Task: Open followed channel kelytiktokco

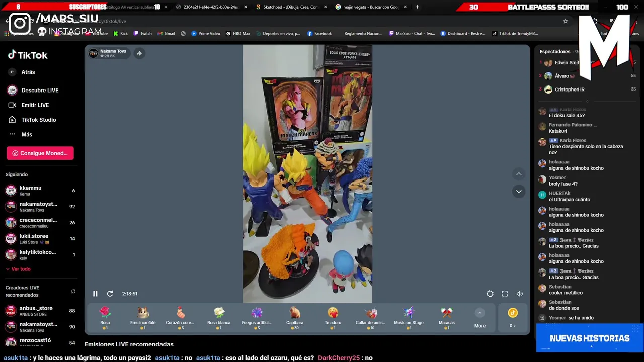Action: 40,255
